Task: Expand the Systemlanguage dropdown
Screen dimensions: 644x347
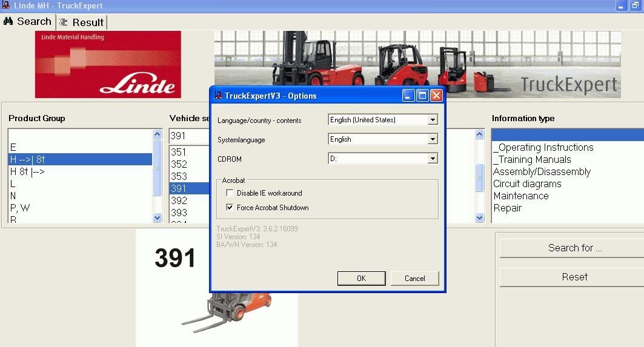Action: tap(433, 139)
